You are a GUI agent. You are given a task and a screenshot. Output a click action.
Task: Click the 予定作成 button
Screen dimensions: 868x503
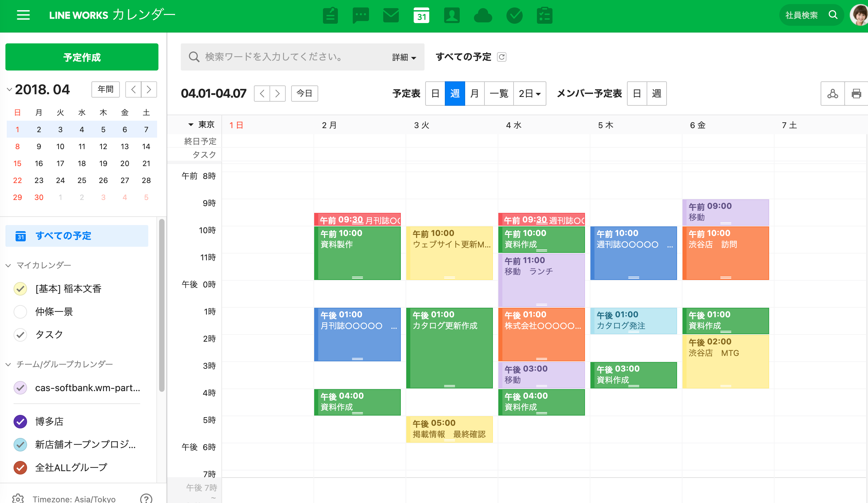click(x=82, y=57)
